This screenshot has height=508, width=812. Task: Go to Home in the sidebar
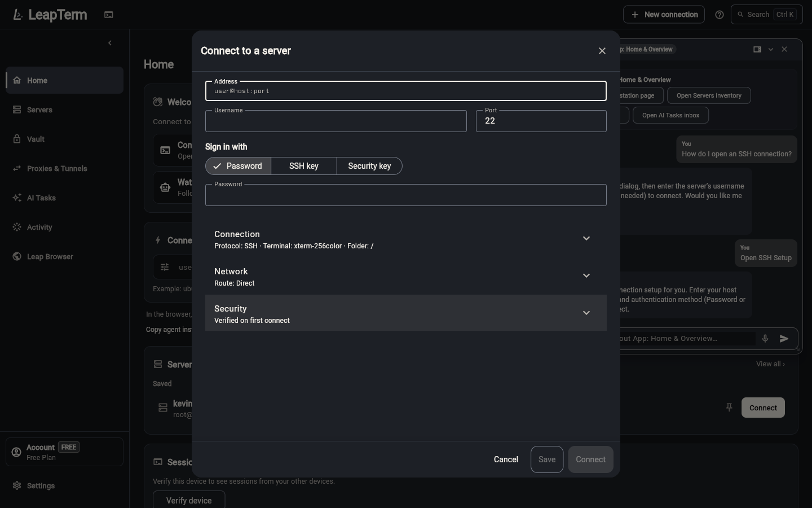[65, 80]
